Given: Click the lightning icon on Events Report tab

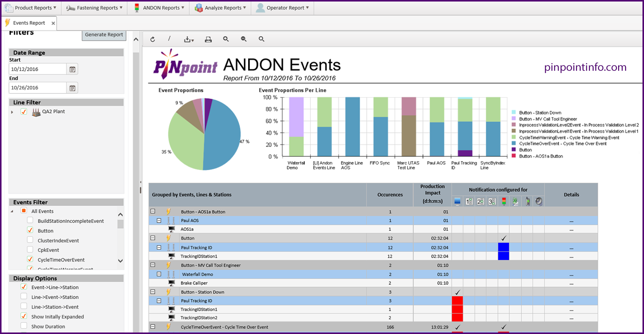Looking at the screenshot, I should point(8,23).
